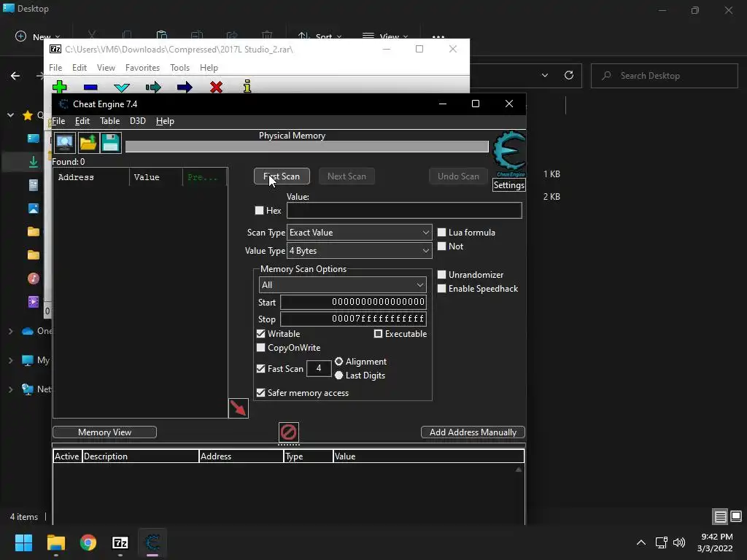Check the CopyOnWrite option
Image resolution: width=747 pixels, height=560 pixels.
(x=260, y=348)
